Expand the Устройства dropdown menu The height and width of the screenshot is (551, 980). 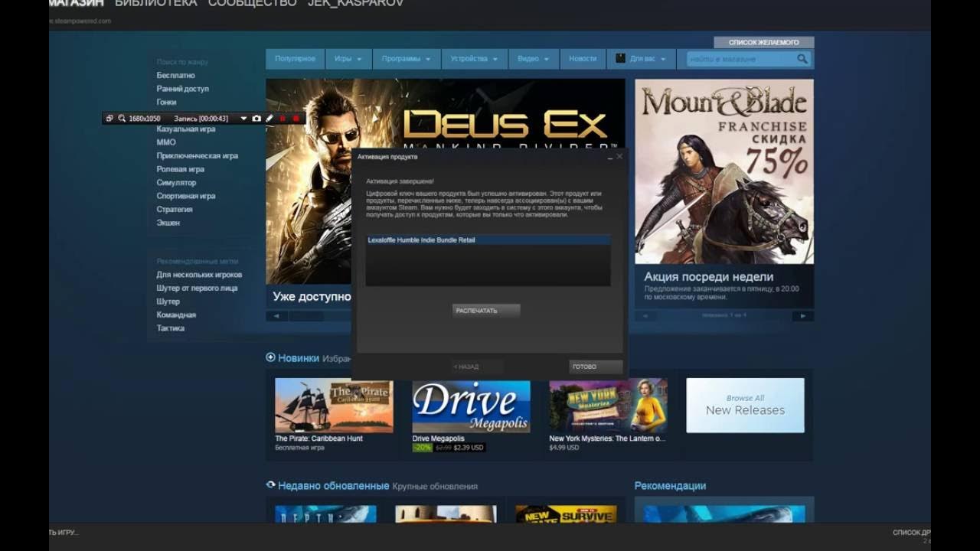(474, 59)
